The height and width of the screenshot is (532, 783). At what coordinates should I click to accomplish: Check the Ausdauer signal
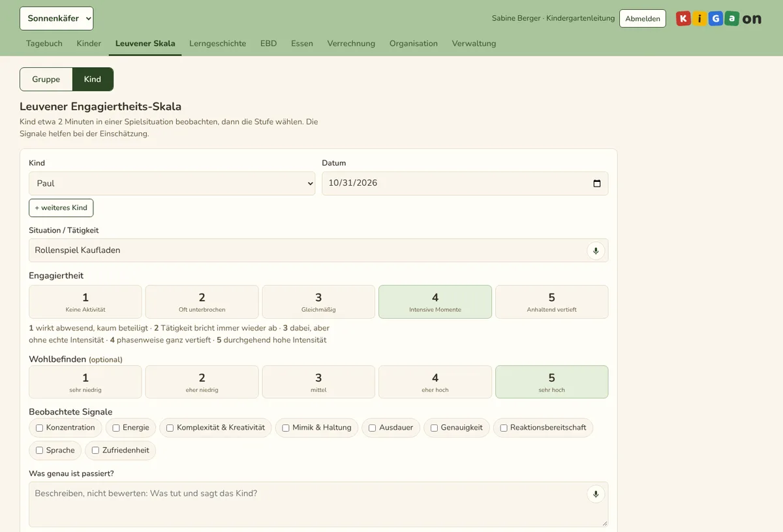click(x=373, y=428)
